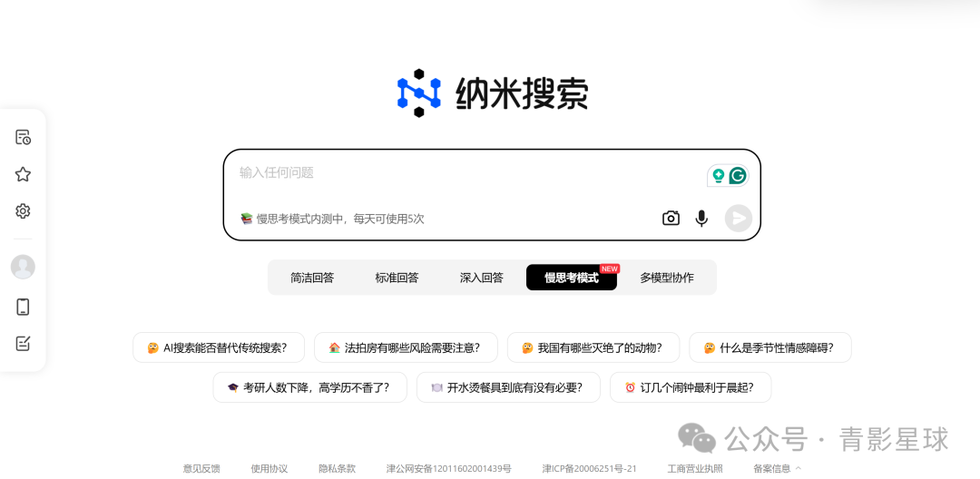Click the suggestion AI搜索能否替代传统搜索?

point(218,347)
